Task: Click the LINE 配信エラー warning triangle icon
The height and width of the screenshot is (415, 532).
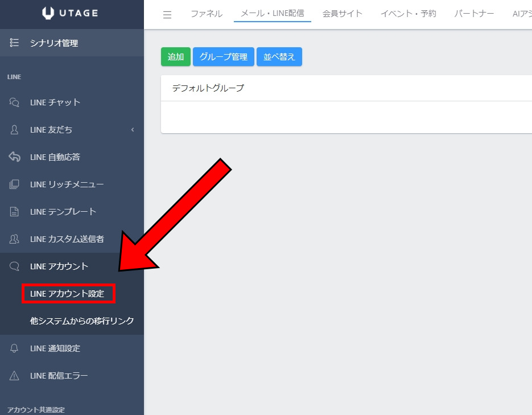Action: pyautogui.click(x=15, y=376)
